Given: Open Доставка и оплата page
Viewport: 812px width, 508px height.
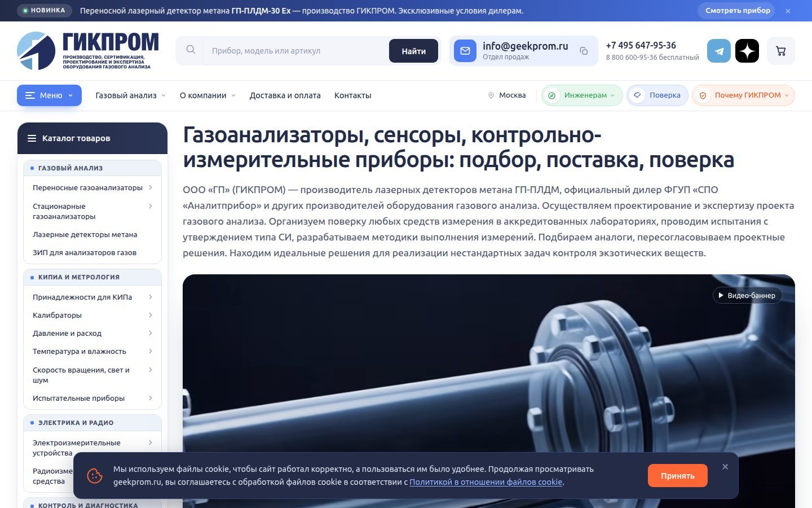Looking at the screenshot, I should (x=285, y=95).
